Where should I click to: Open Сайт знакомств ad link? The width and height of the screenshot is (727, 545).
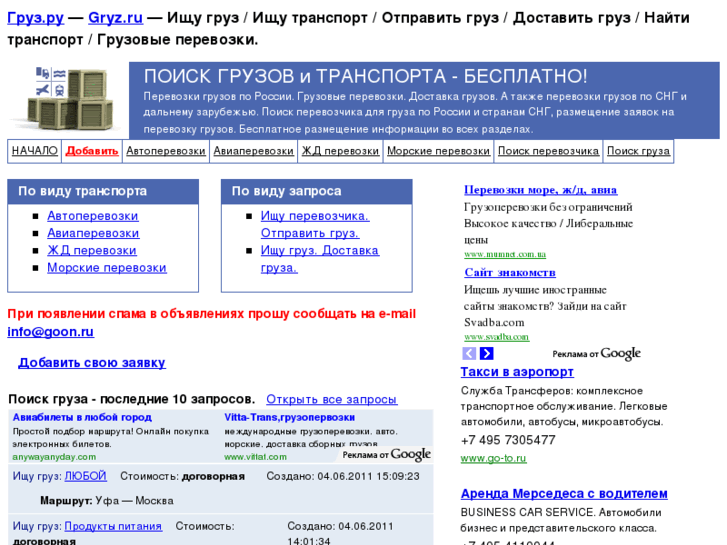[510, 272]
